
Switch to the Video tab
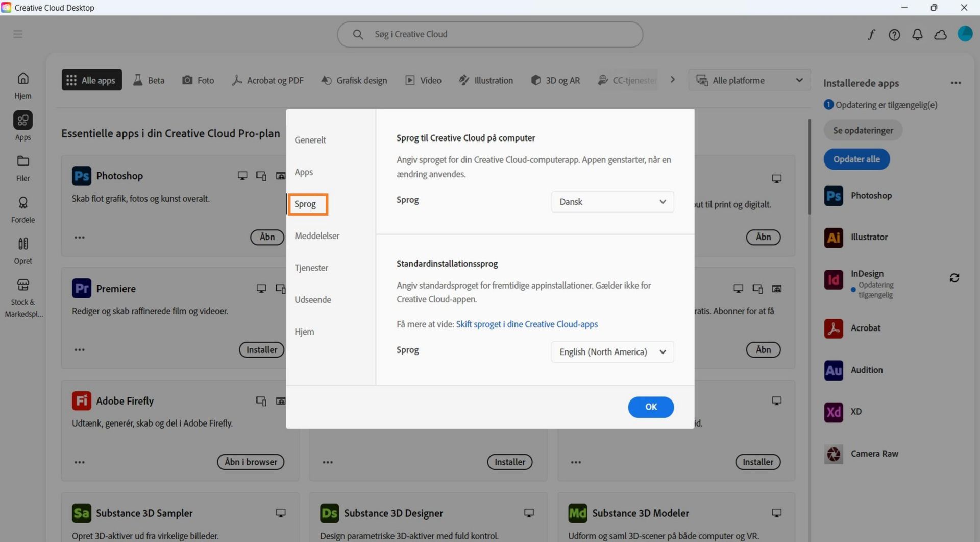coord(423,80)
